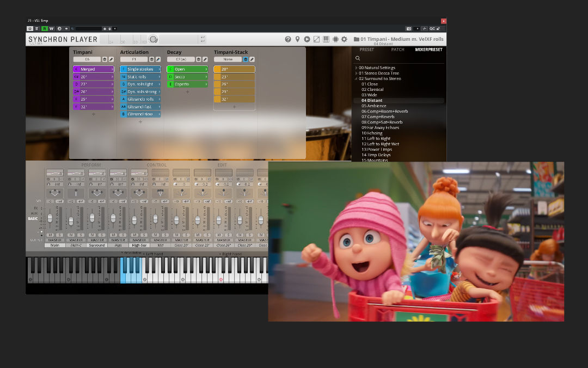
Task: Select the BASIC mixer view
Action: tap(33, 218)
